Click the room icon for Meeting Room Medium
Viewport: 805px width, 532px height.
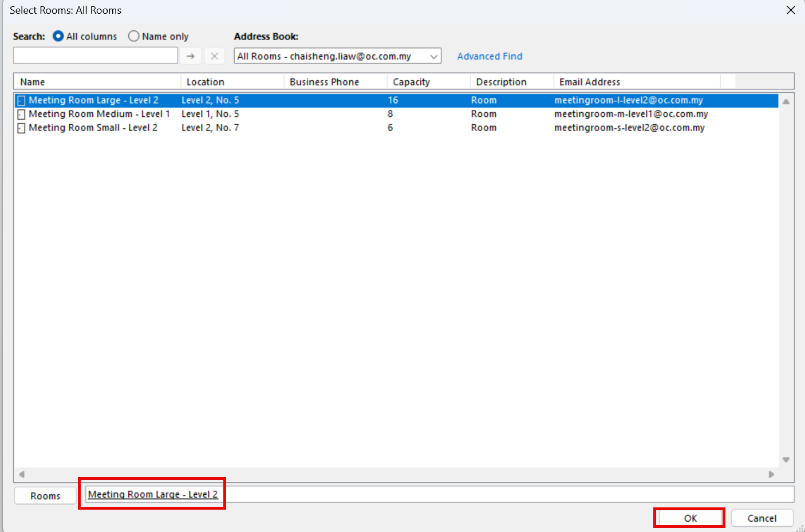(x=21, y=115)
